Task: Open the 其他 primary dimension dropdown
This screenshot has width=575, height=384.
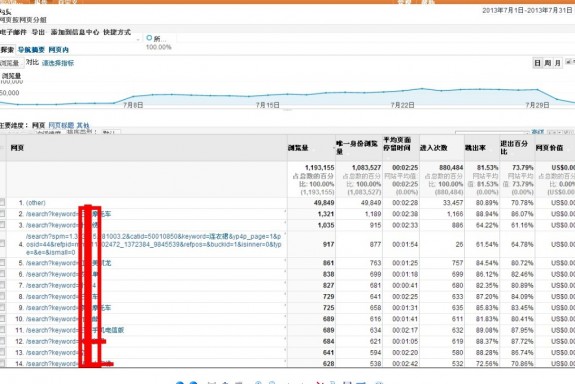Action: 83,125
